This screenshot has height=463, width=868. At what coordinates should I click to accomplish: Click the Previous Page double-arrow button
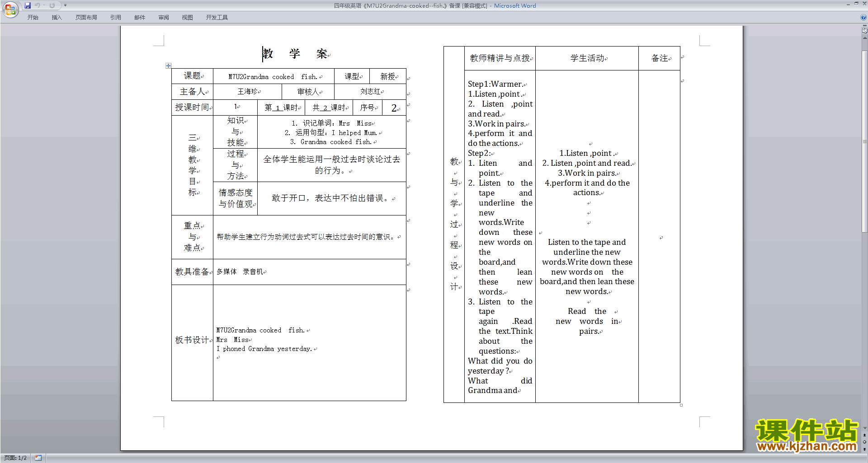click(865, 435)
